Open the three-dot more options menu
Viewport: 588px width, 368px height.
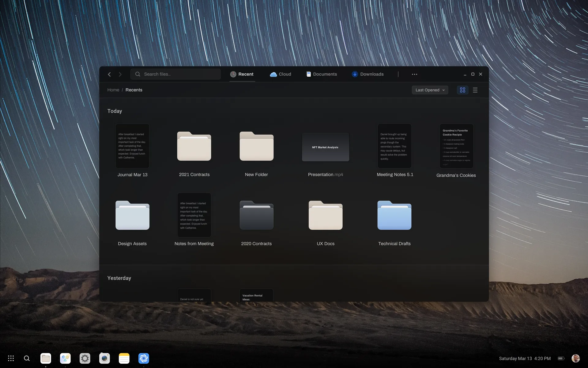point(414,74)
